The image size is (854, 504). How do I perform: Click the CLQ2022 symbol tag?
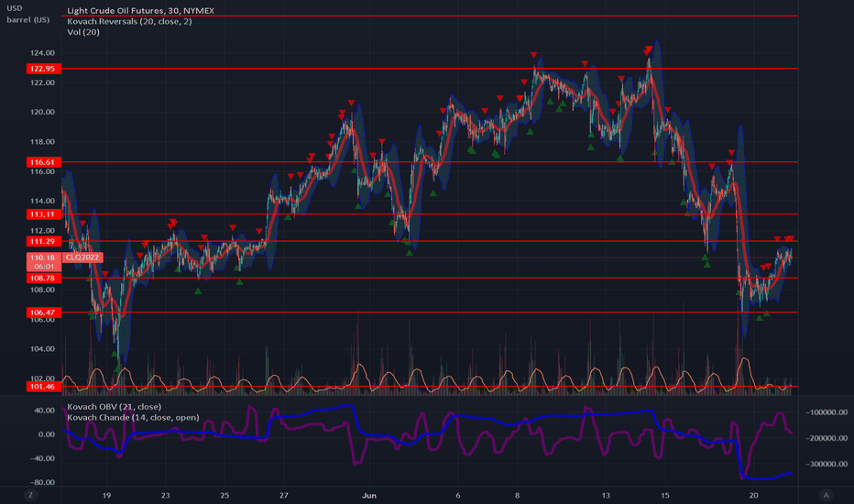pos(82,257)
